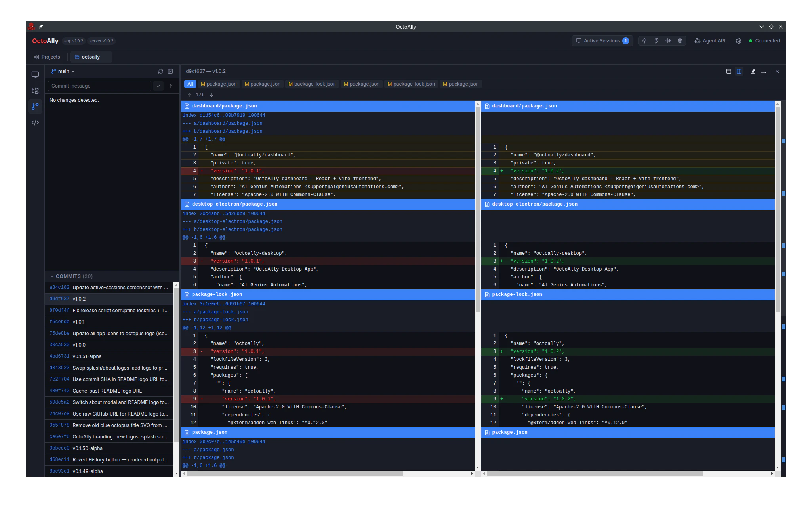Select the package-lock.json file tab
812x507 pixels.
pos(312,84)
